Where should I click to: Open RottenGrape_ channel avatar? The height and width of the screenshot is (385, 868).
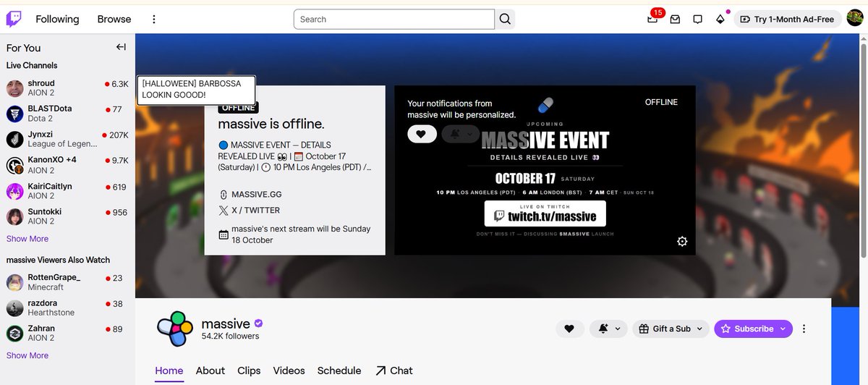coord(15,282)
